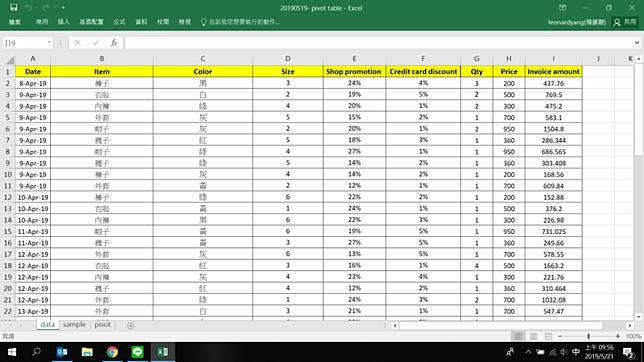Switch to the data sheet tab

(x=47, y=325)
